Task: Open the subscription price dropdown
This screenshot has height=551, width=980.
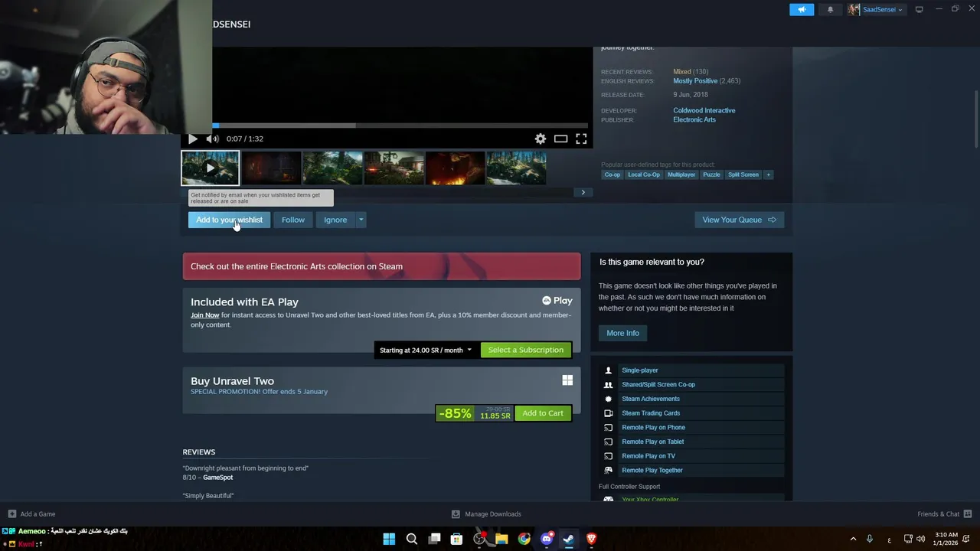Action: tap(426, 350)
